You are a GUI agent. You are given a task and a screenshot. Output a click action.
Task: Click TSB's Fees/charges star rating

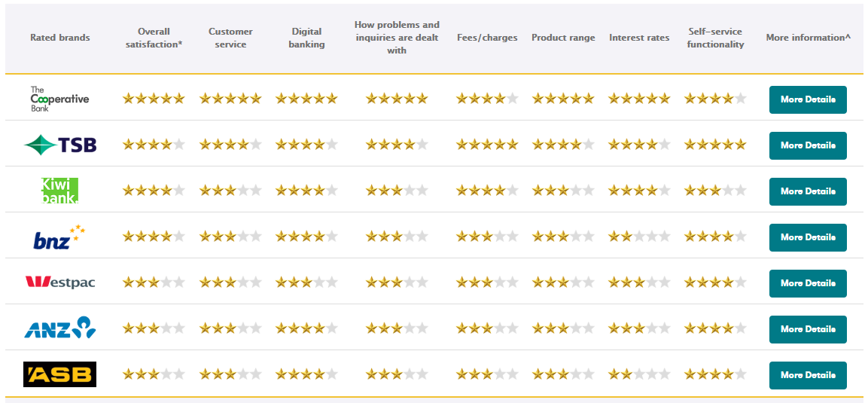[487, 145]
